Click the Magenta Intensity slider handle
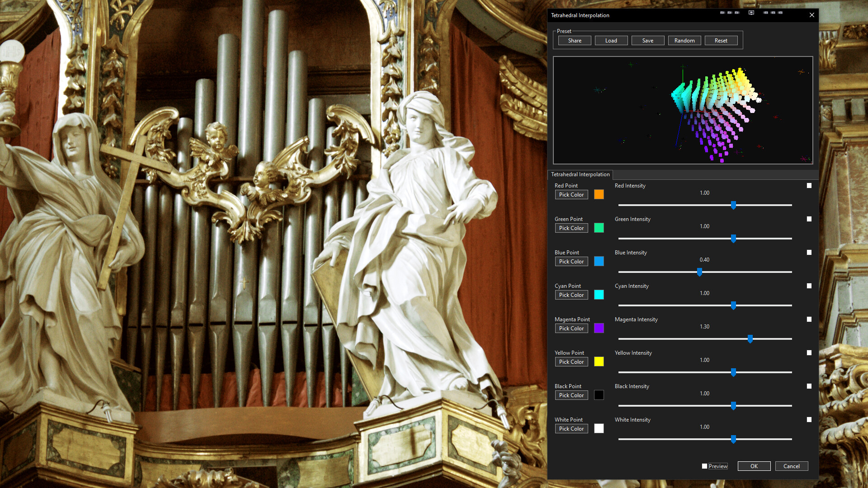Image resolution: width=868 pixels, height=488 pixels. pyautogui.click(x=750, y=339)
